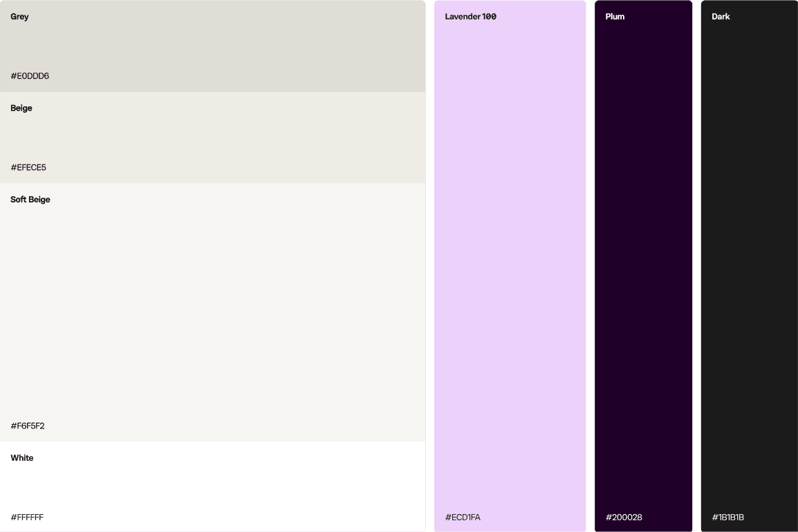Click the 'Beige' label text
This screenshot has width=798, height=532.
[21, 108]
